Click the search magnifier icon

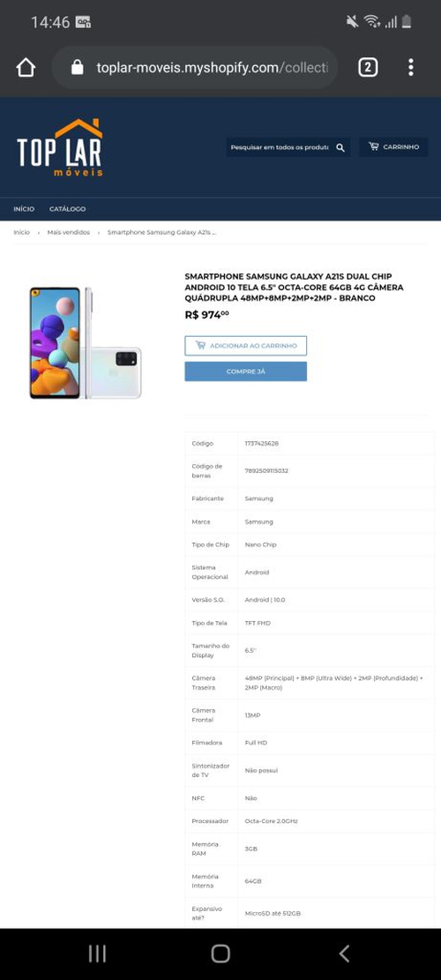[x=340, y=147]
